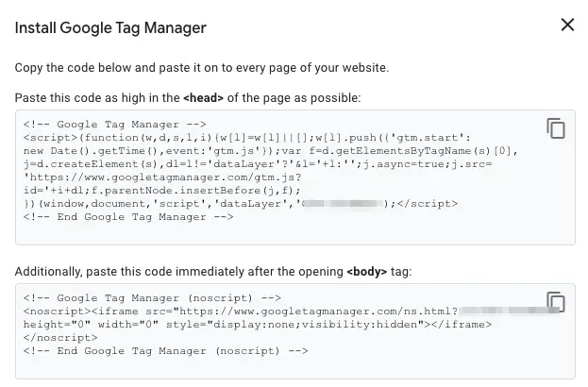Viewport: 588px width, 387px height.
Task: Click the googletagmanager.com/gtm.js URL line
Action: [162, 177]
